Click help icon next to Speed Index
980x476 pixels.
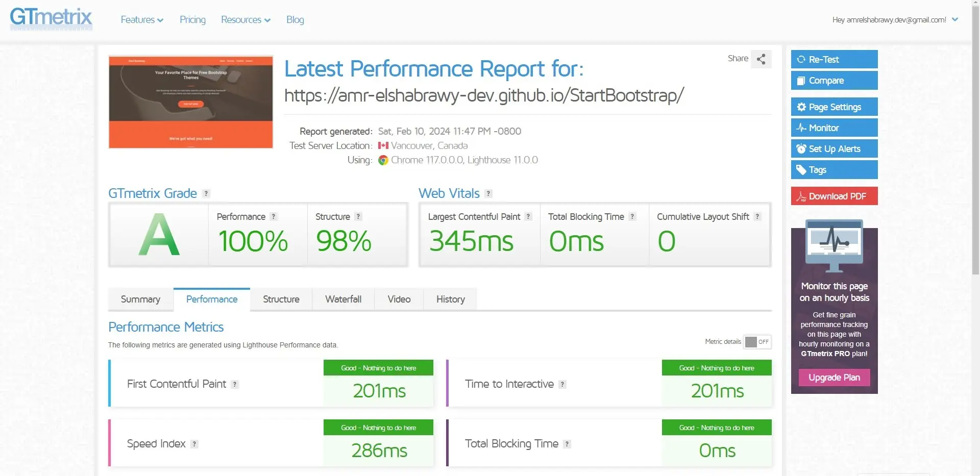[194, 444]
